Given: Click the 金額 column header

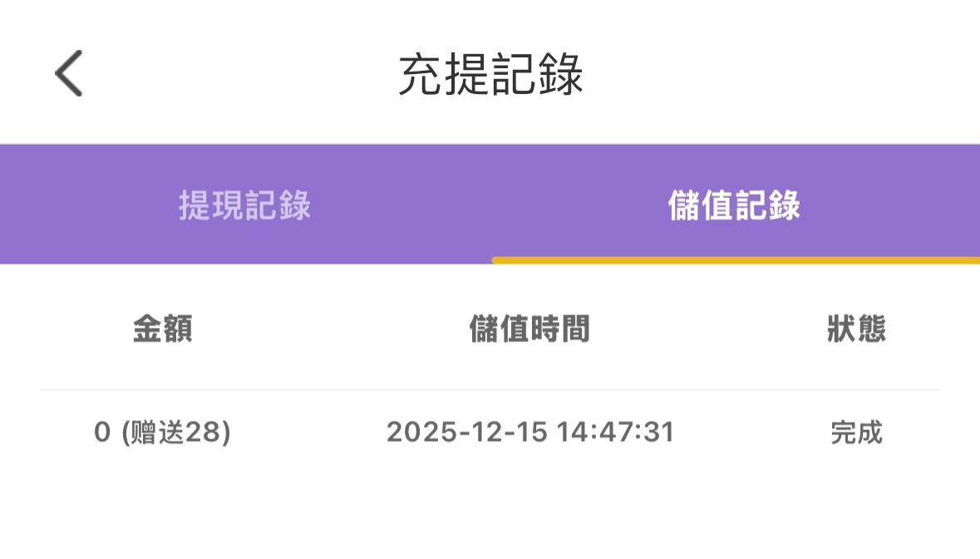Looking at the screenshot, I should (x=163, y=329).
